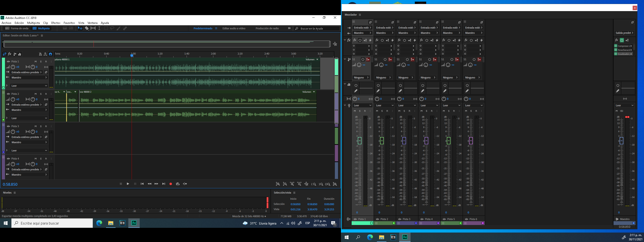Open the Multipista menu

(33, 23)
